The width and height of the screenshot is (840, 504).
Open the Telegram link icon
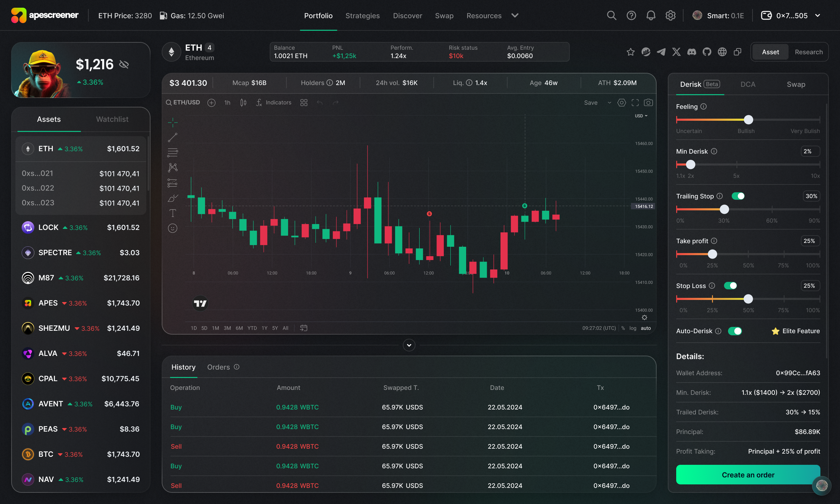click(661, 52)
